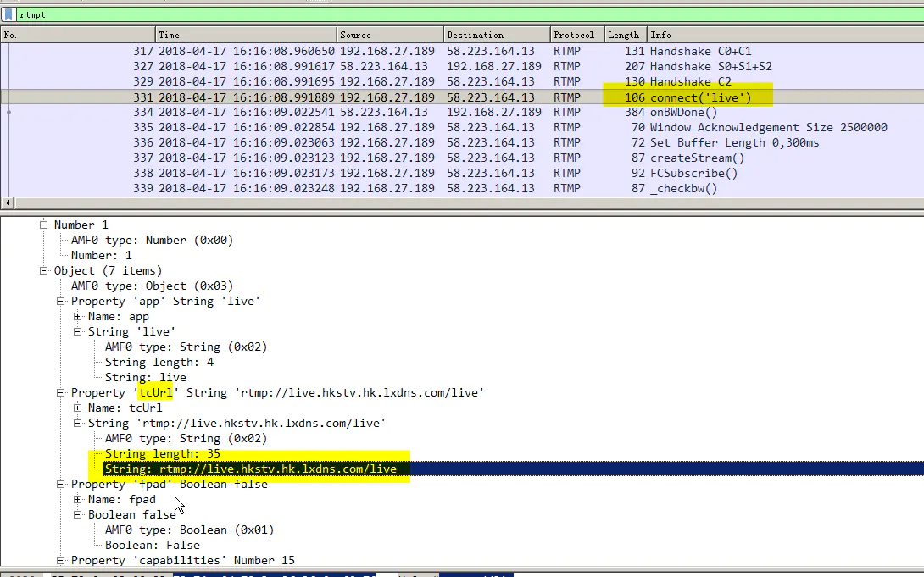Screen dimensions: 924x577
Task: Expand the 'Name: app' node
Action: coord(78,317)
